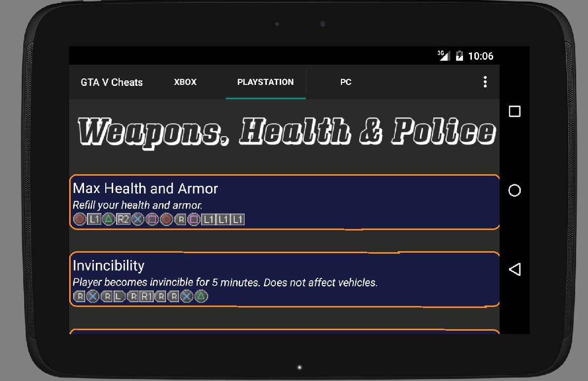Select the PLAYSTATION tab

tap(265, 82)
